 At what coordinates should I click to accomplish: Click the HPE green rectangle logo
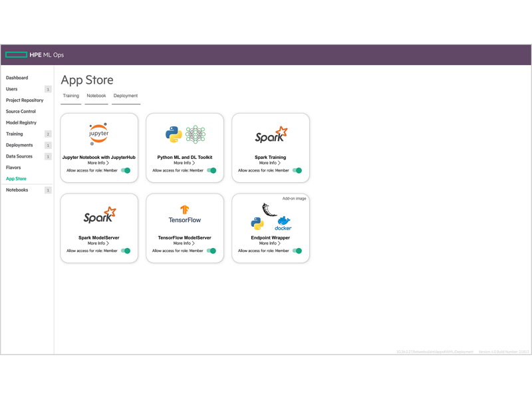16,55
